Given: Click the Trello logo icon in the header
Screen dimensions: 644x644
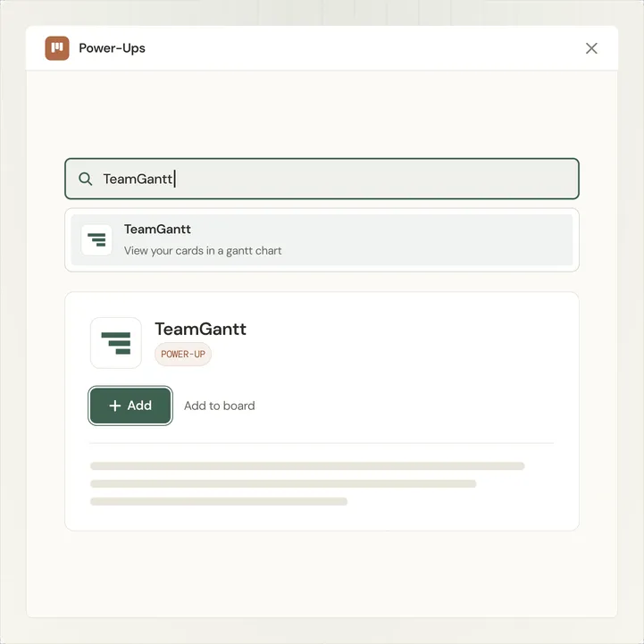Looking at the screenshot, I should pyautogui.click(x=57, y=48).
